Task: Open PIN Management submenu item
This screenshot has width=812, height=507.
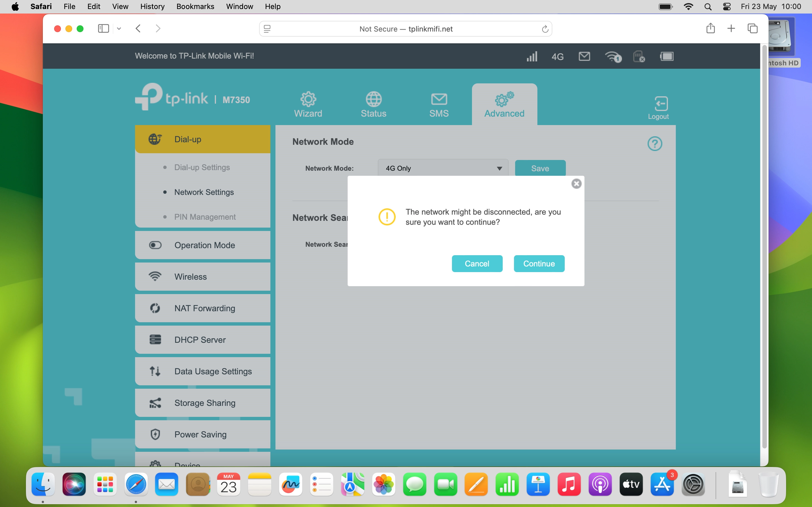Action: pos(205,217)
